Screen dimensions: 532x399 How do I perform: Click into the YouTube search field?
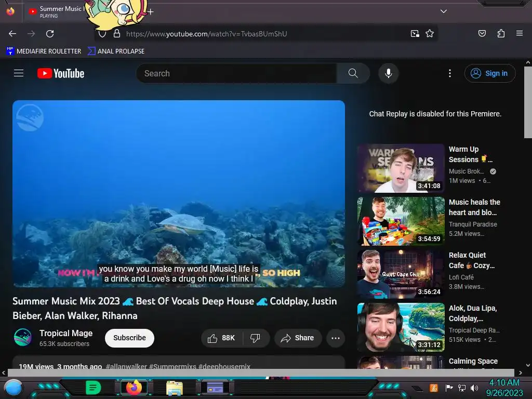[236, 73]
